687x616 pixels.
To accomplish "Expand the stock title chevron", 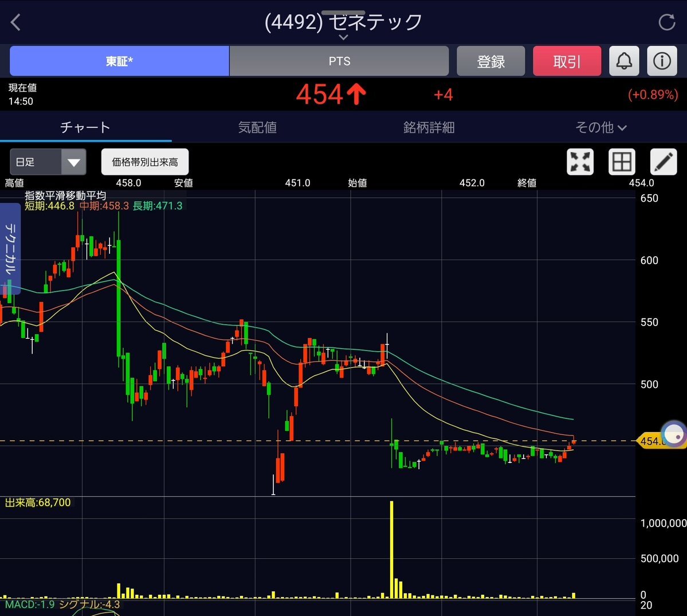I will pos(344,37).
